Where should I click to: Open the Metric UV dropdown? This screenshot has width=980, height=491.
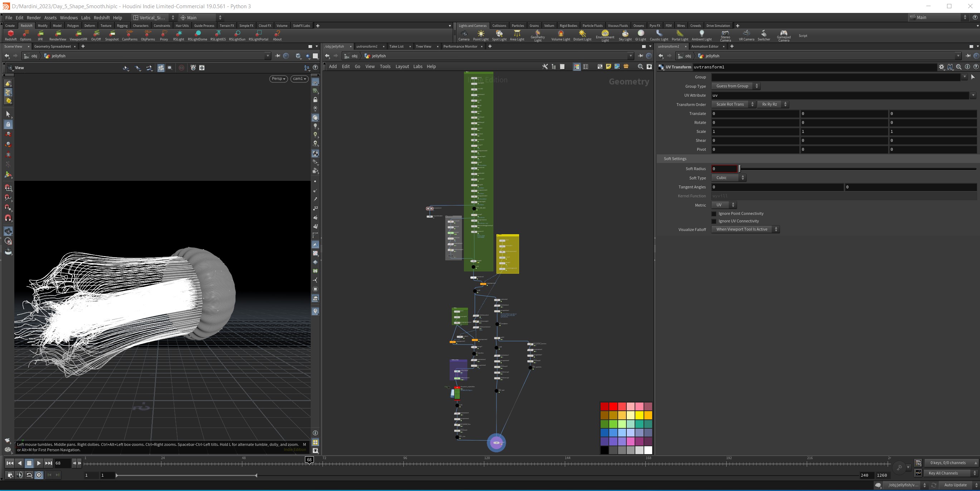[724, 205]
